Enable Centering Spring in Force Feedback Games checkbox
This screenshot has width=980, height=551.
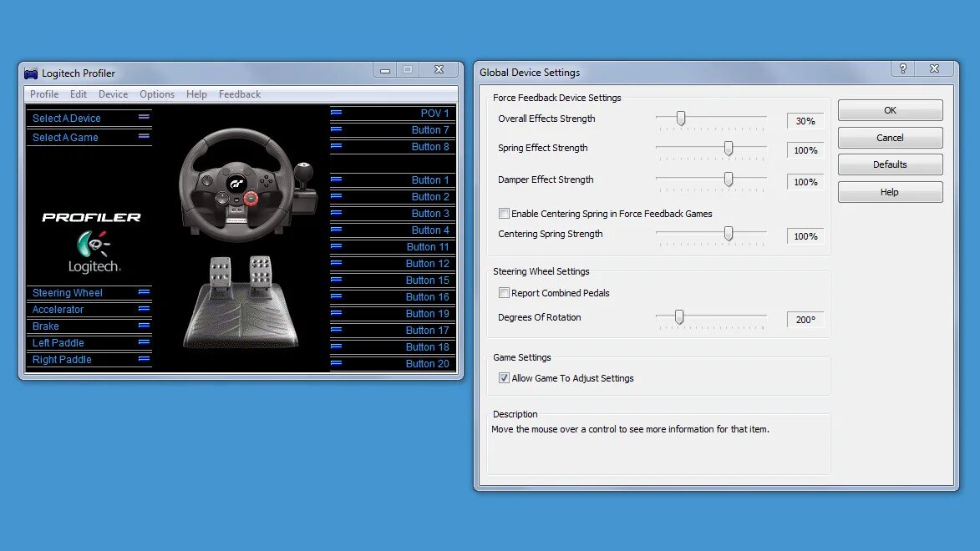coord(504,214)
